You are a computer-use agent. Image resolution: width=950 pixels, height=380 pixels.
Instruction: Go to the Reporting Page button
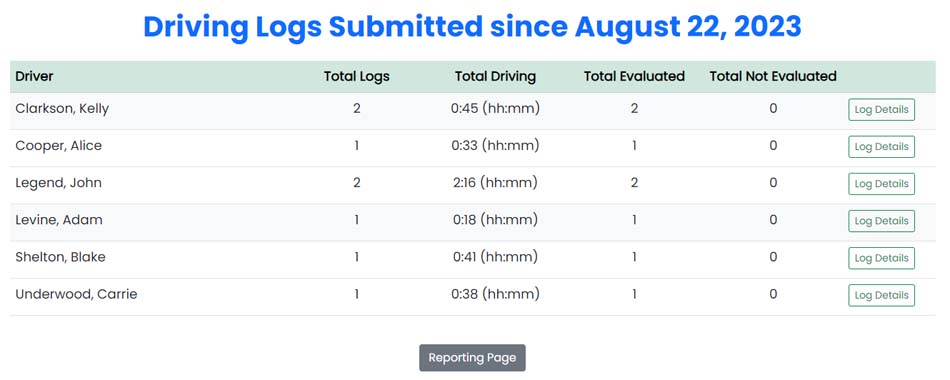point(472,358)
